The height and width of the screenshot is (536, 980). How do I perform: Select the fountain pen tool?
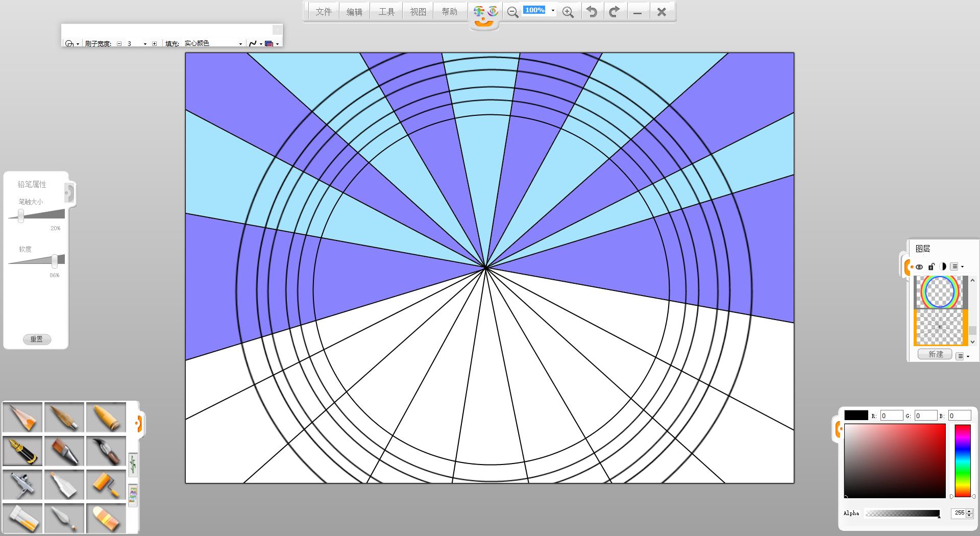tap(22, 451)
